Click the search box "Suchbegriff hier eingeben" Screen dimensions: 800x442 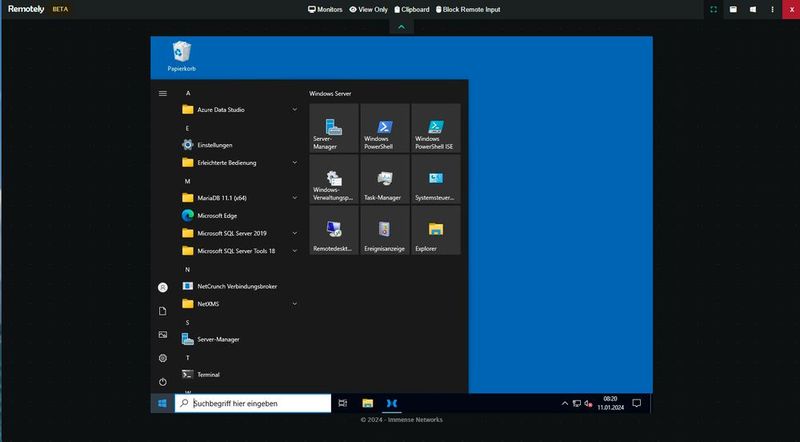[x=252, y=403]
